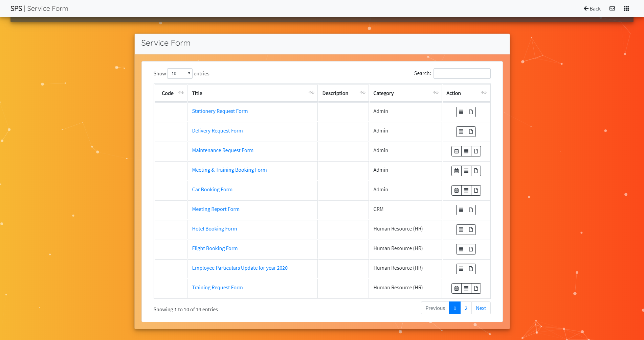Go to page 2 of entries

tap(466, 308)
